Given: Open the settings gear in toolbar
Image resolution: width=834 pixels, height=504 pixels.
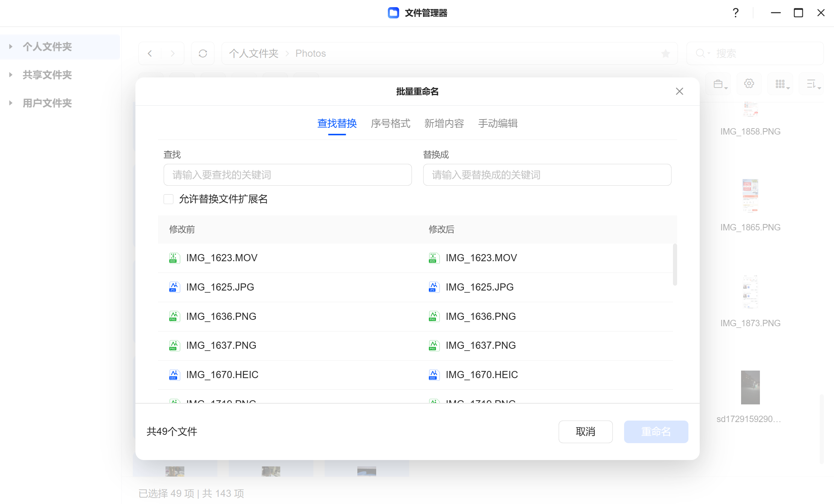Looking at the screenshot, I should (x=749, y=84).
